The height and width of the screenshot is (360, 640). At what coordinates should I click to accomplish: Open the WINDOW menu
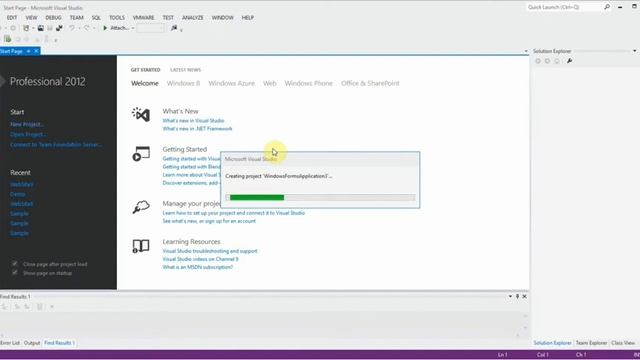(222, 18)
